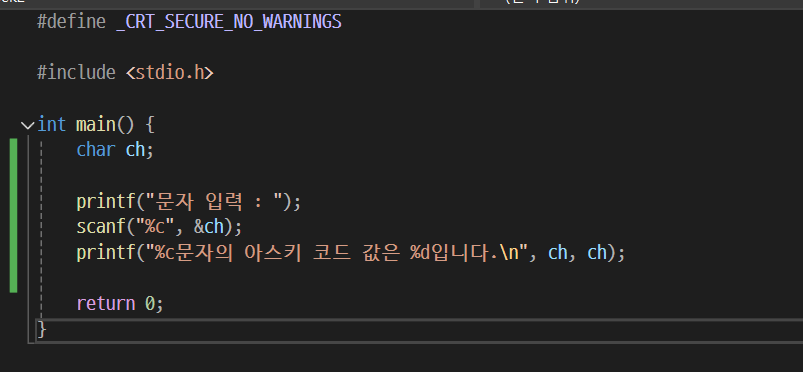Click printf on the 문자 입력 line
Image resolution: width=803 pixels, height=372 pixels.
pyautogui.click(x=105, y=201)
